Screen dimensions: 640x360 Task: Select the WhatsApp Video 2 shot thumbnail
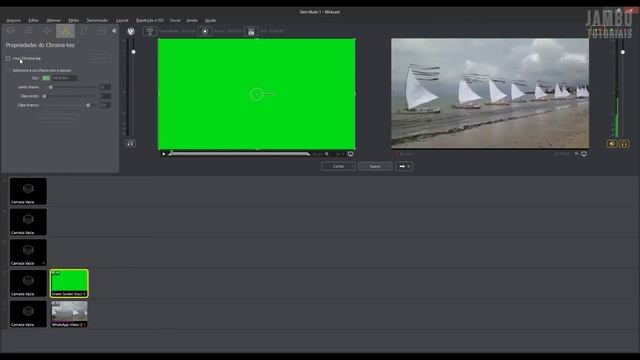coord(69,314)
